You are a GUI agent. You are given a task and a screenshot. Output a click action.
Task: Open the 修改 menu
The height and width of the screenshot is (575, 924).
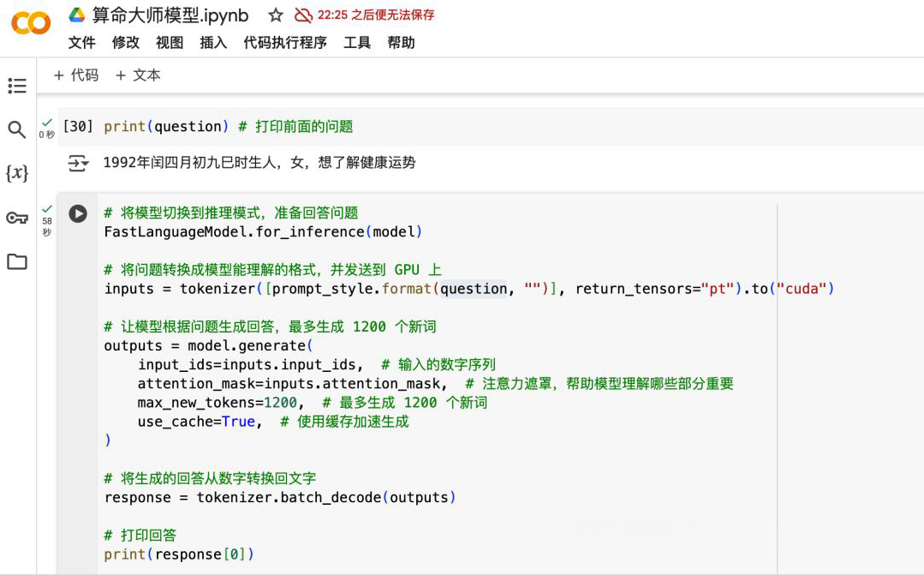tap(126, 43)
